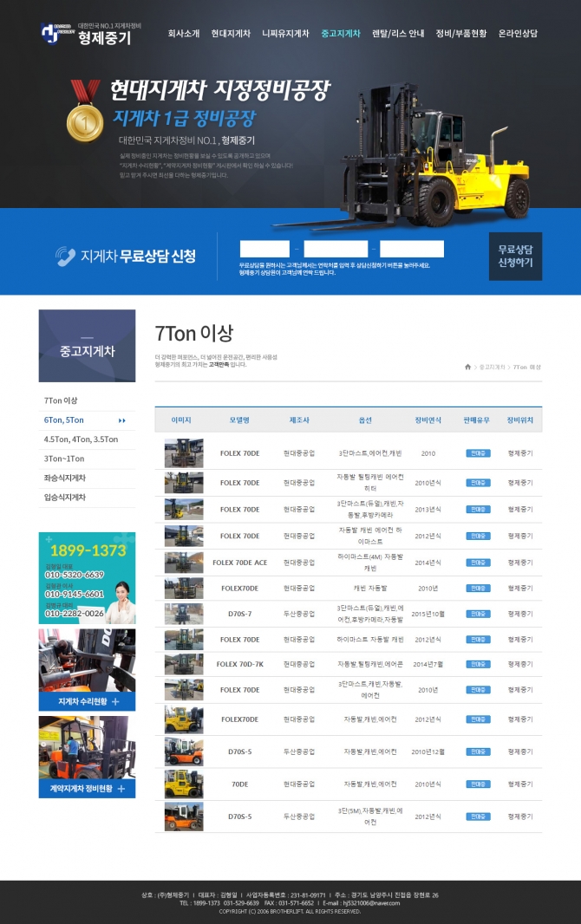The image size is (581, 924).
Task: Open 현대지게차 in the top menu
Action: pyautogui.click(x=231, y=34)
